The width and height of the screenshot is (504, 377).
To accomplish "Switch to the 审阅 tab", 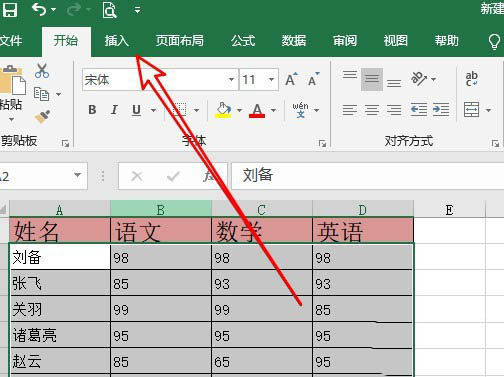I will 345,41.
